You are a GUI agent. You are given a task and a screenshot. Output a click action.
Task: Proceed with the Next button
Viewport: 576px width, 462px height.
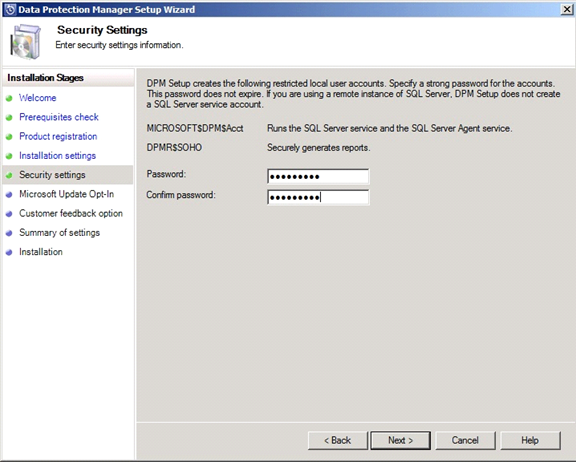pos(400,440)
